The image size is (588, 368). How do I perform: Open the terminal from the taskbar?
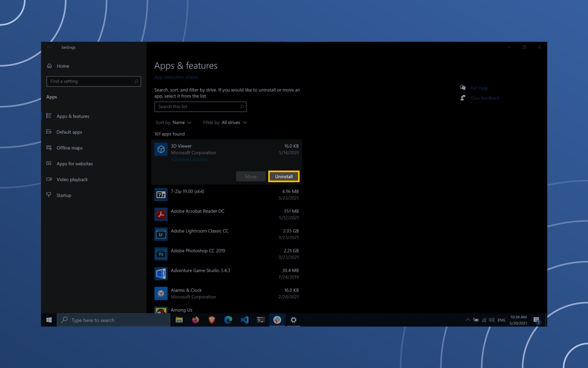pyautogui.click(x=261, y=320)
